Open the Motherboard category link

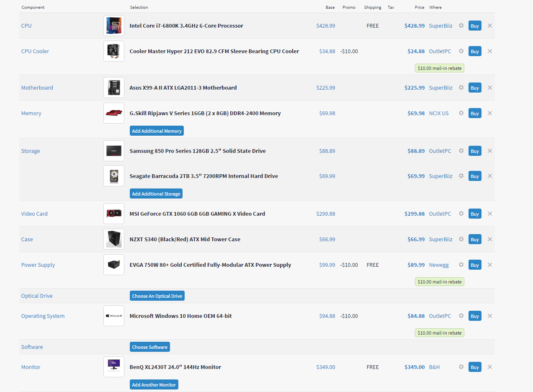coord(37,88)
